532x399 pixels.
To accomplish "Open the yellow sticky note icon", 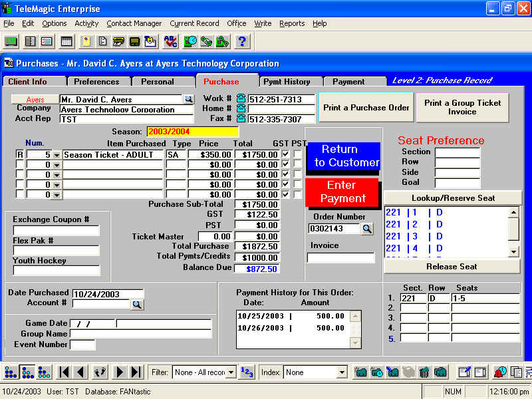I will [x=86, y=41].
